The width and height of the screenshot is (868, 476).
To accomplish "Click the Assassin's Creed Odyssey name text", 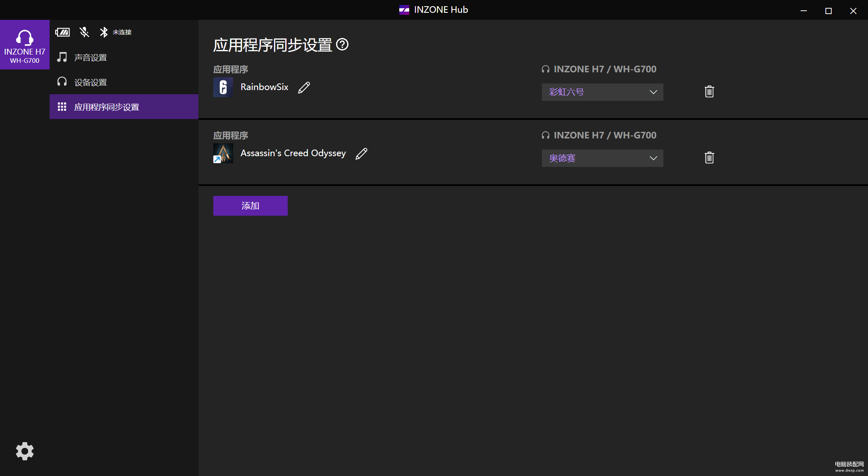I will coord(293,153).
